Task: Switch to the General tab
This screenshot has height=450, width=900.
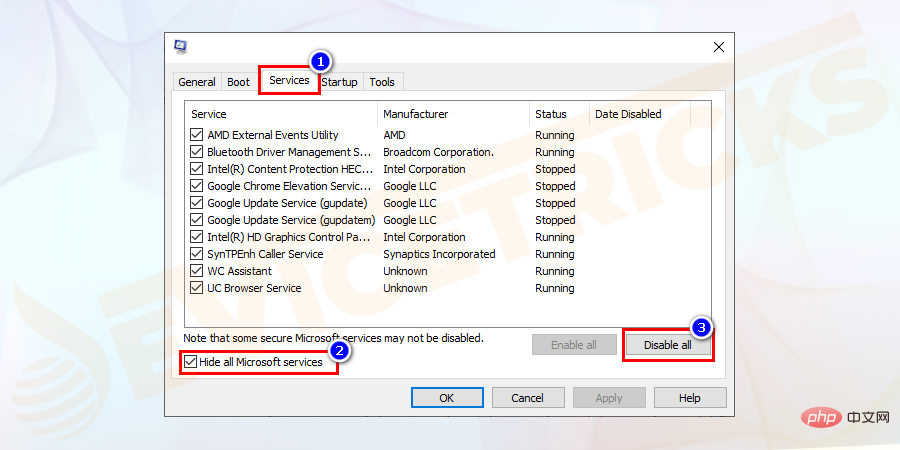Action: click(x=197, y=82)
